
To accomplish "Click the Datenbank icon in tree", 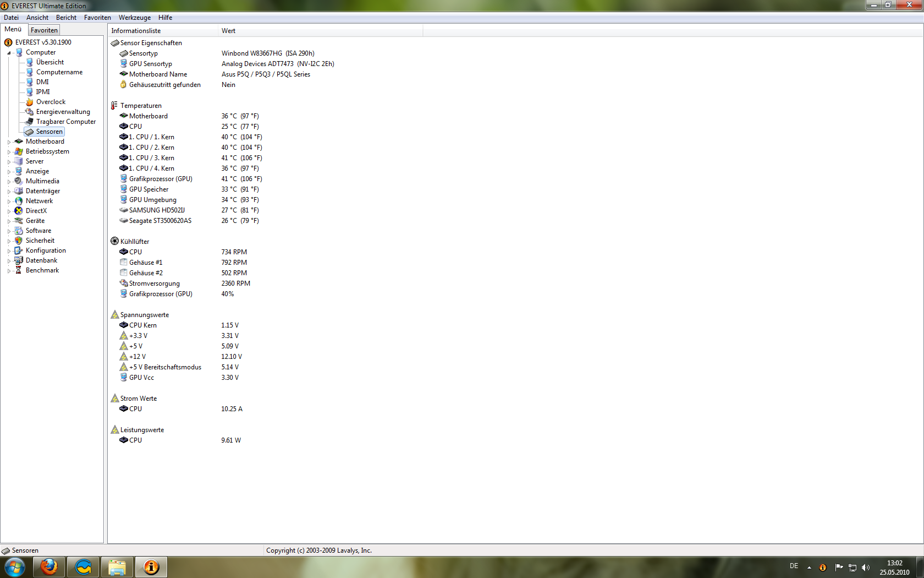I will click(x=19, y=260).
